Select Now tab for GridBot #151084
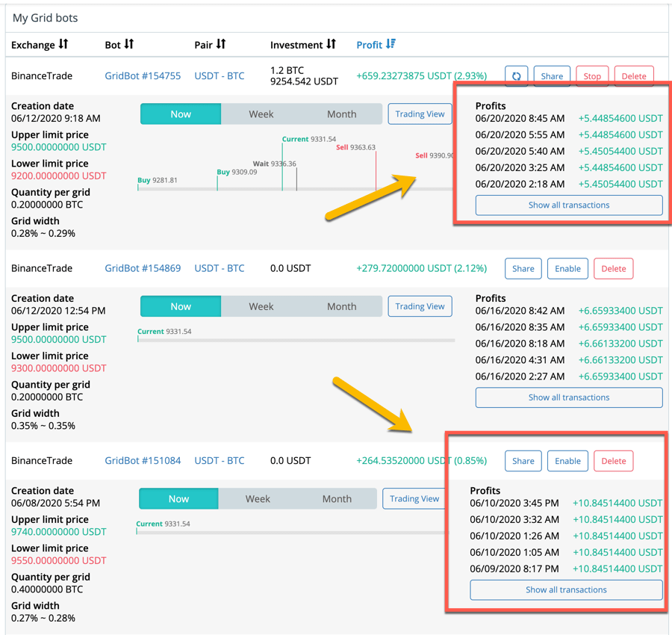 178,499
